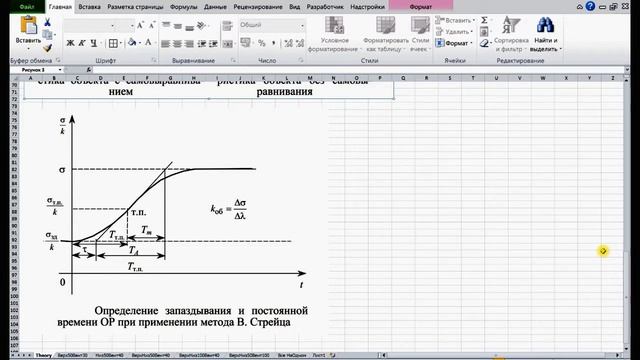
Task: Align text left
Action: [x=165, y=43]
